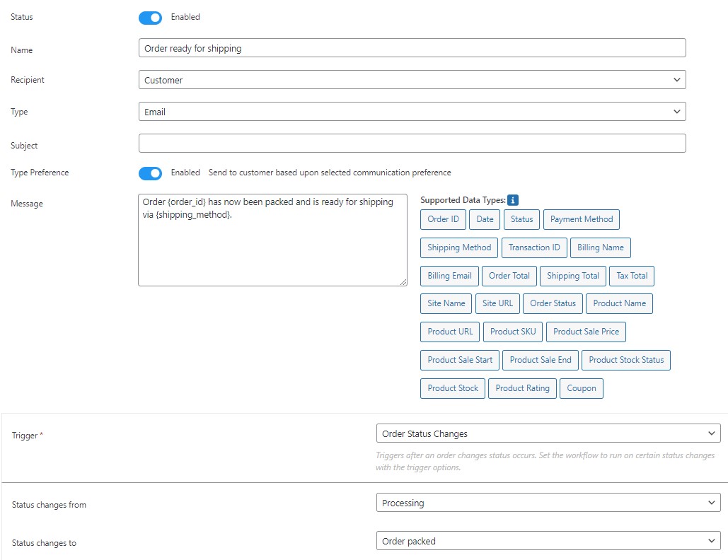Image resolution: width=728 pixels, height=560 pixels.
Task: Change 'Status changes from' selection
Action: coord(548,502)
